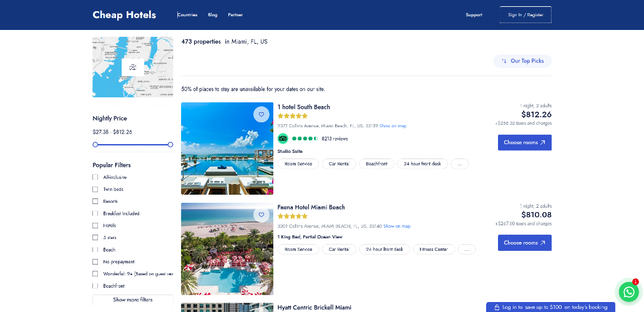Click the TripAdvisor owl logo

283,139
